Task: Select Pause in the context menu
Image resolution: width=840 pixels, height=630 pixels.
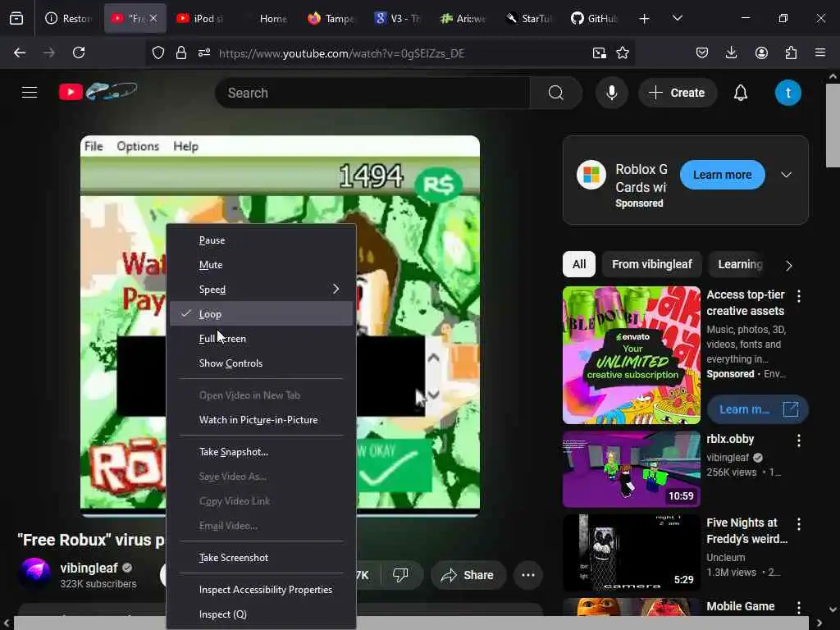Action: point(262,240)
